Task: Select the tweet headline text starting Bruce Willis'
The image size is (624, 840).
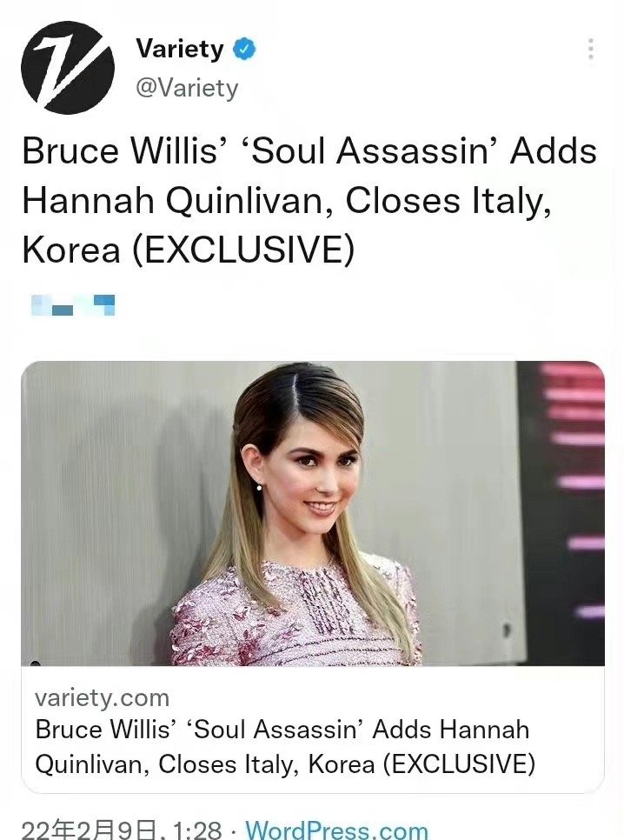Action: pos(309,200)
